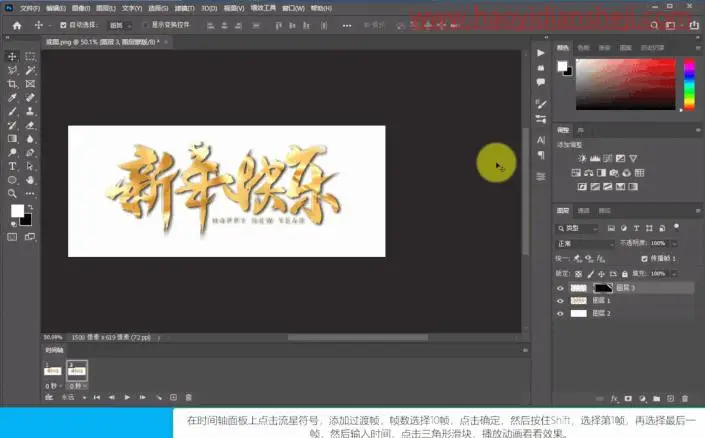
Task: Select the 时间轴 Timeline tab
Action: click(x=54, y=350)
